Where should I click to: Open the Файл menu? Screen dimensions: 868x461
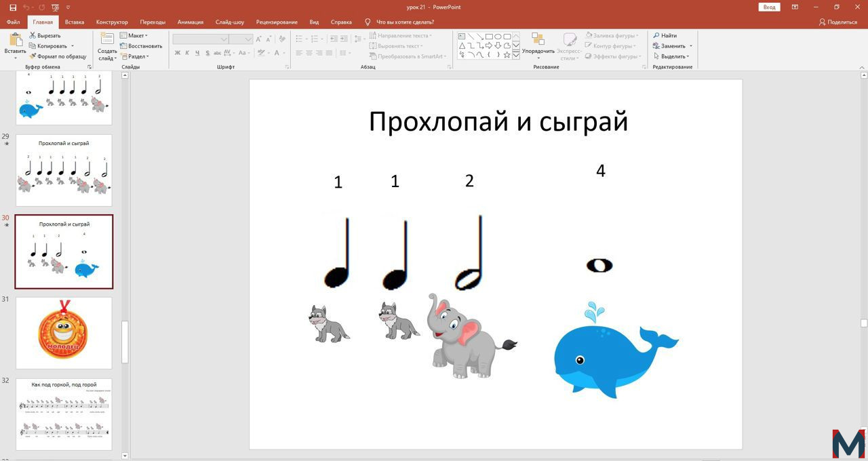[13, 22]
